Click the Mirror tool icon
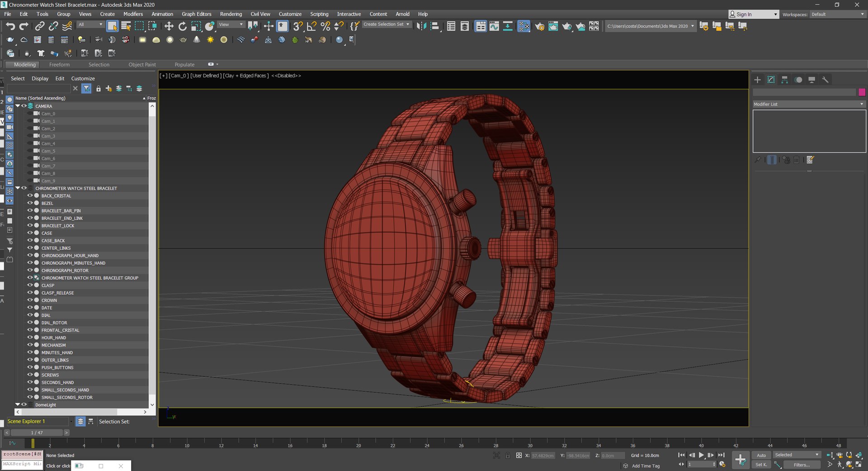 [x=421, y=26]
